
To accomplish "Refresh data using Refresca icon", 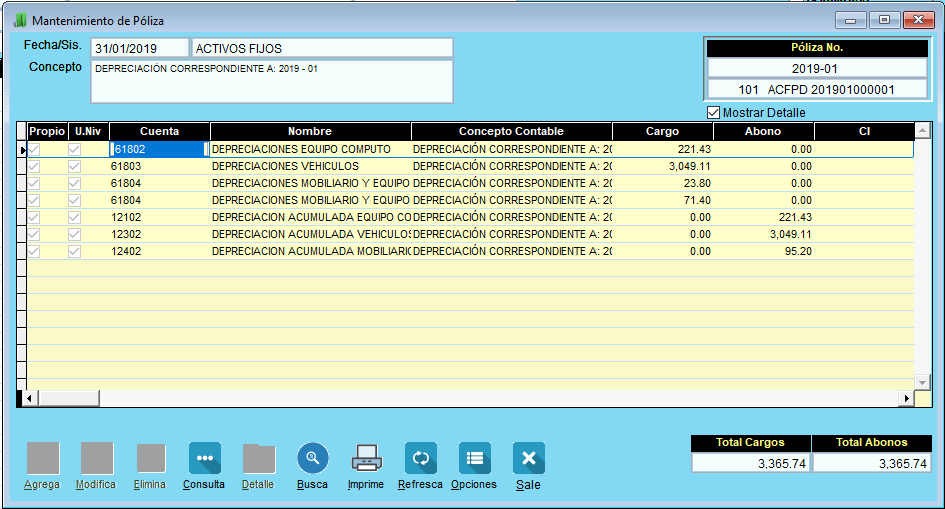I will (420, 458).
